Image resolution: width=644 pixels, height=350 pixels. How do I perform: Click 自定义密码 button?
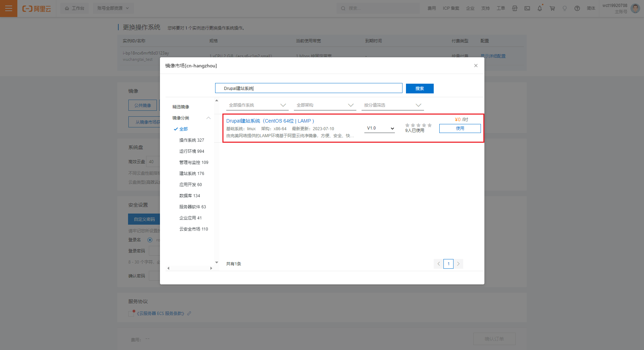[x=144, y=219]
